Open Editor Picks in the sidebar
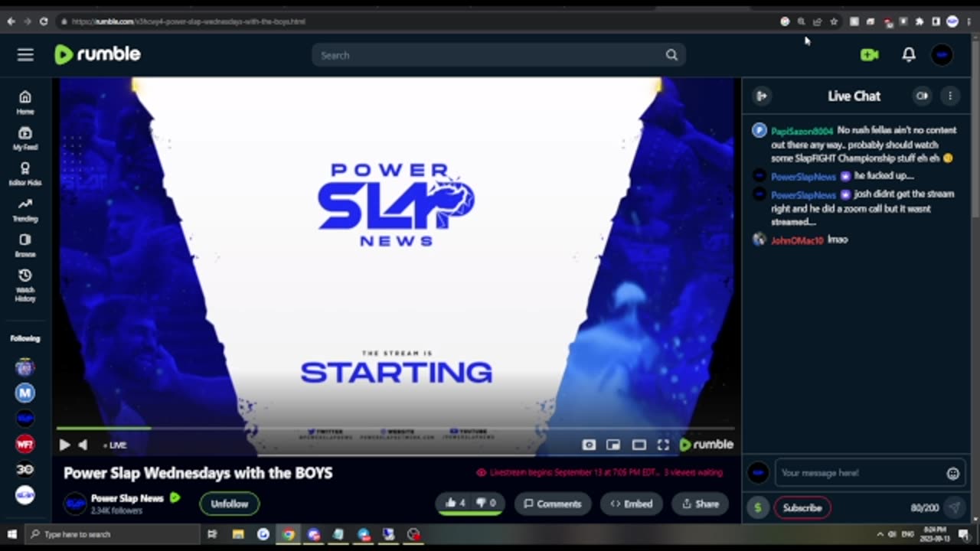This screenshot has width=980, height=551. (x=25, y=174)
